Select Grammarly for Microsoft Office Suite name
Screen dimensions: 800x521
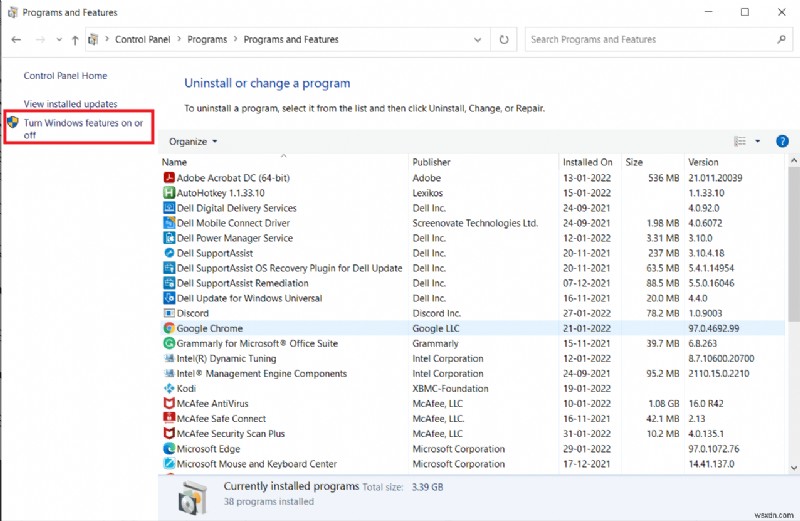click(x=257, y=343)
